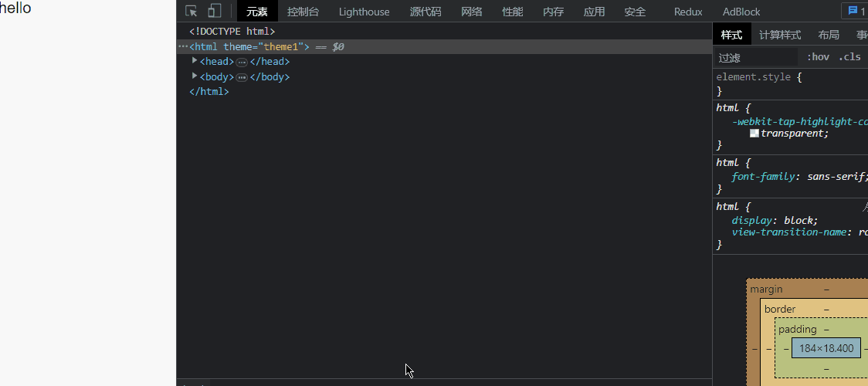Expand collapsed head content ellipsis
868x386 pixels.
242,63
